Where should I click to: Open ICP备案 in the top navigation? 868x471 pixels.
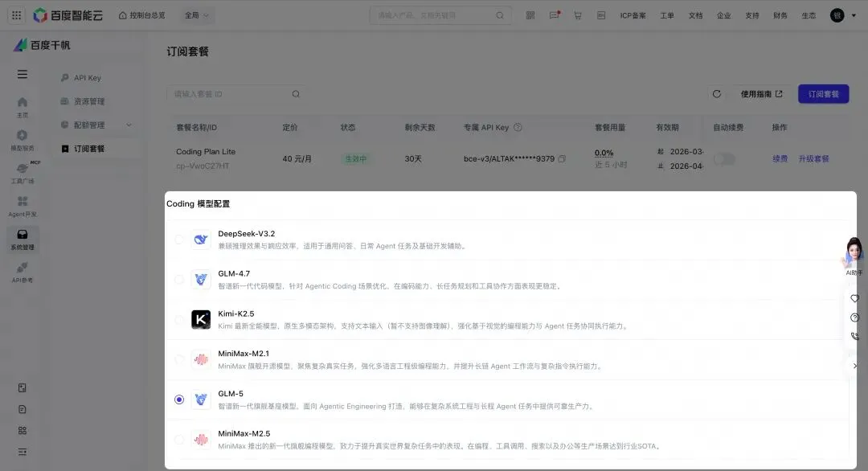point(633,15)
